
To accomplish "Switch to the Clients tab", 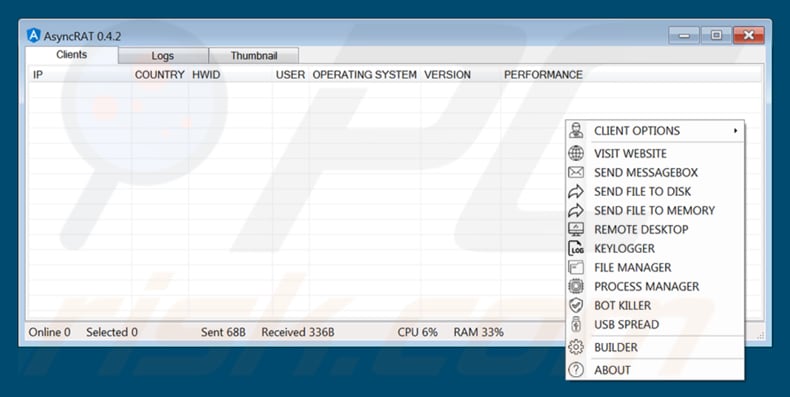I will click(72, 55).
